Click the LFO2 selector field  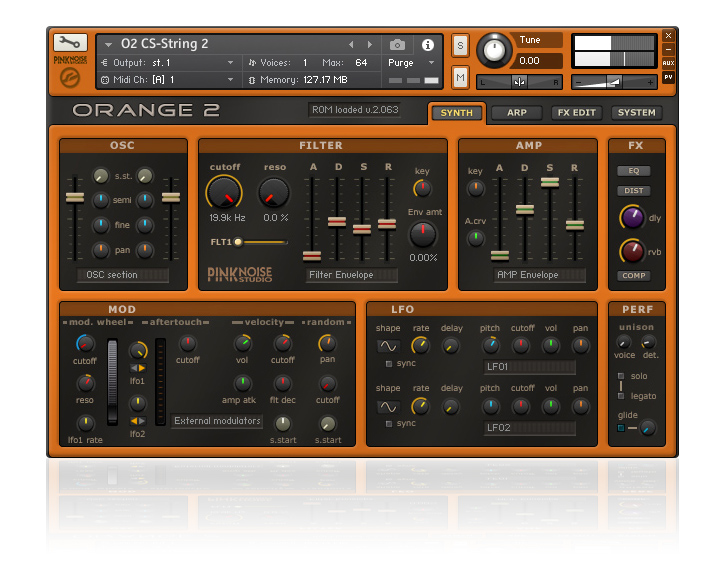529,428
